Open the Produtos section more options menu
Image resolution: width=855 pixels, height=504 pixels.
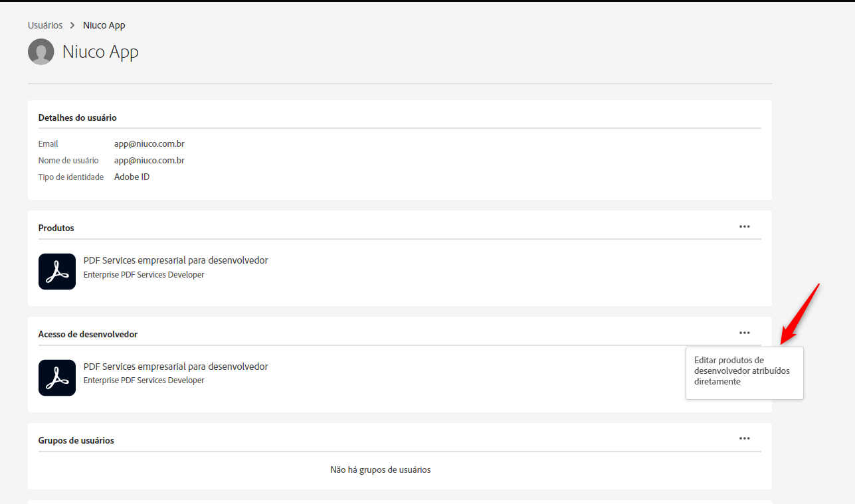pos(745,226)
